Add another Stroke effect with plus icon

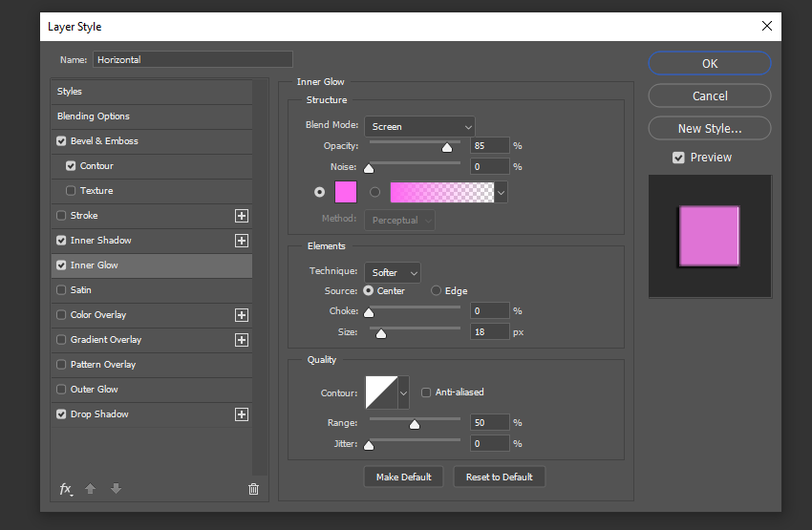(242, 216)
